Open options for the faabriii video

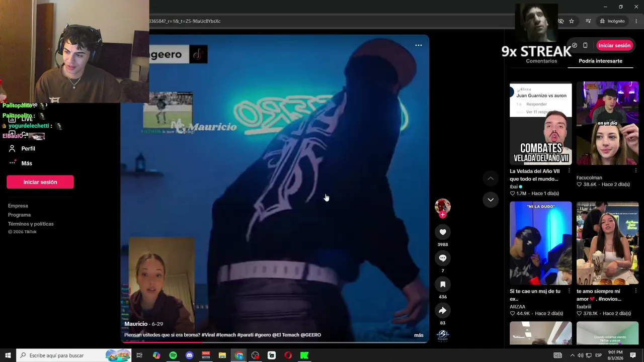(635, 291)
